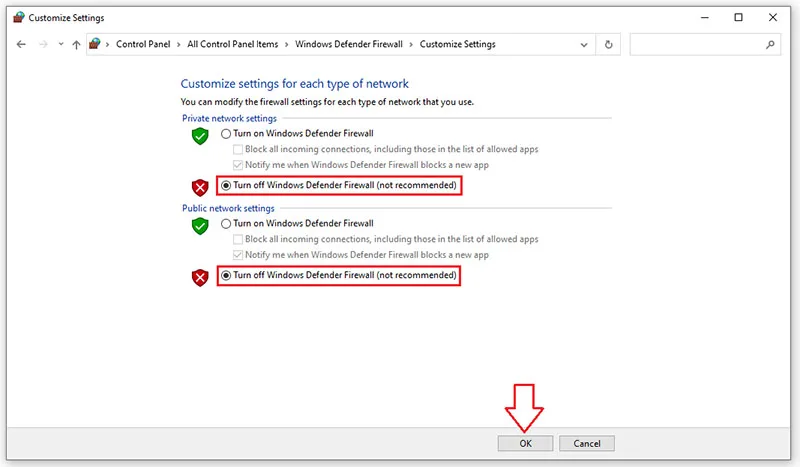This screenshot has width=800, height=467.
Task: Expand chevron after All Control Panel Items
Action: click(287, 44)
